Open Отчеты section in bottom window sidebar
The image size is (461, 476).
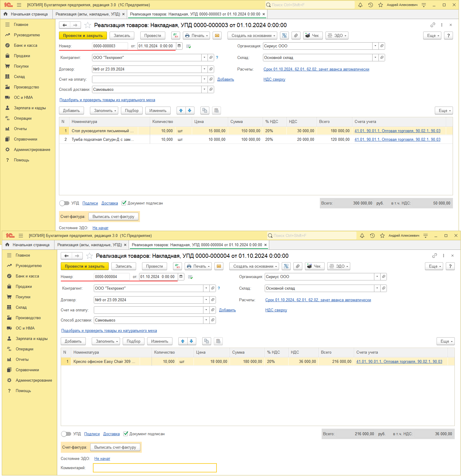click(x=22, y=359)
